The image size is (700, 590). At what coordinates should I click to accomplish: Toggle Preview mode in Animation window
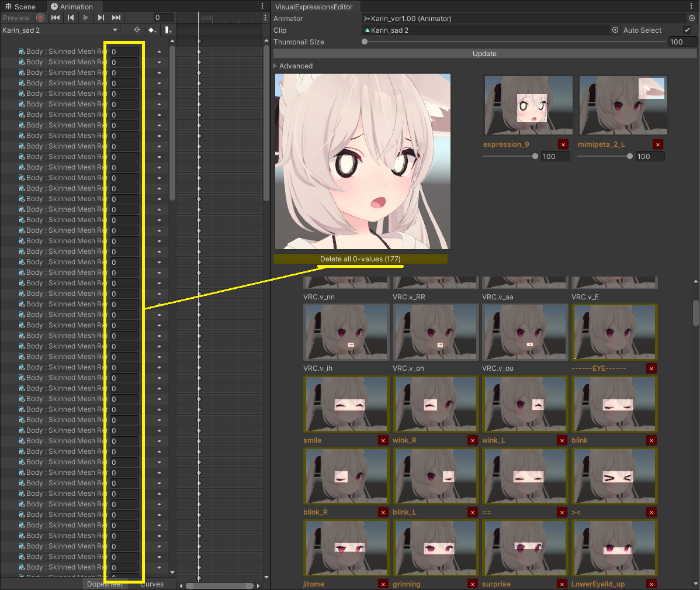[x=16, y=18]
